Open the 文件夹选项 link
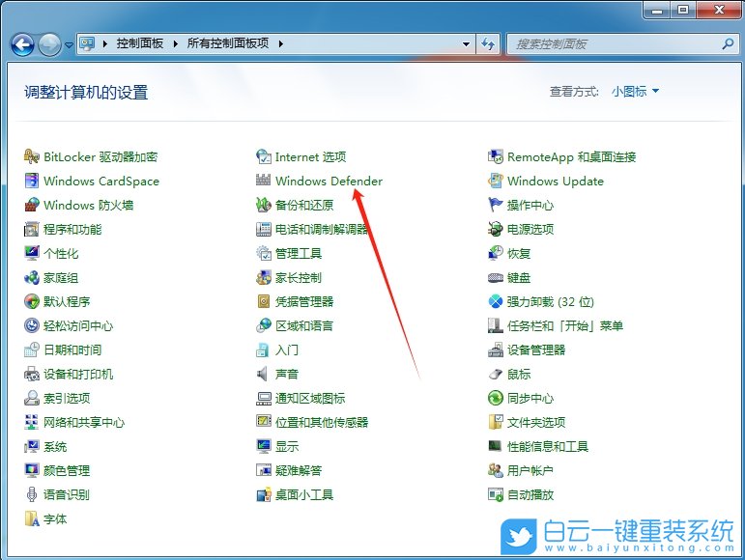The width and height of the screenshot is (745, 560). pos(536,422)
